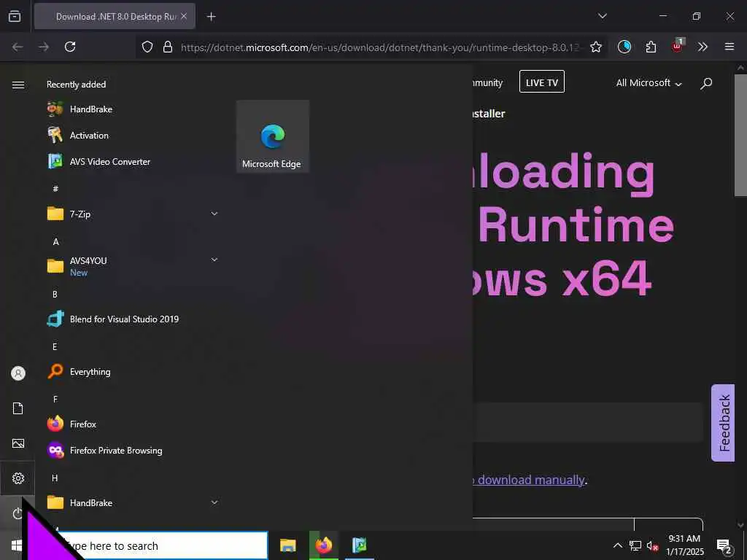
Task: Select the letter H section header
Action: click(x=55, y=478)
